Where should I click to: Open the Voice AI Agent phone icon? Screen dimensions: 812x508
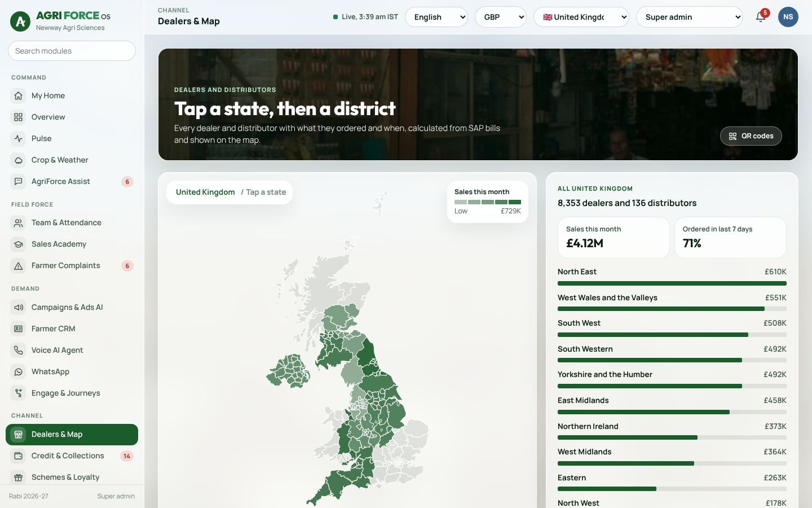(x=19, y=350)
